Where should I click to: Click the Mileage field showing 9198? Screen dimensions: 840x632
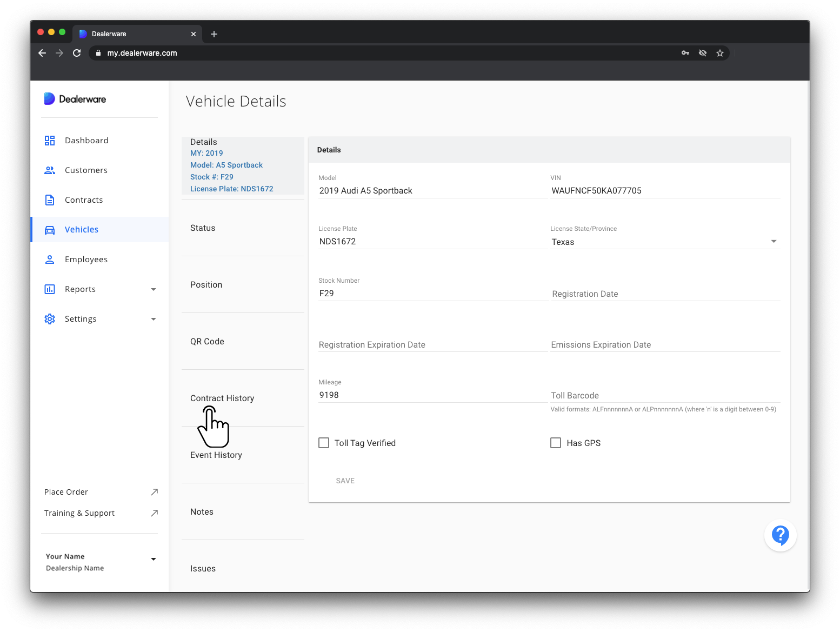tap(433, 395)
